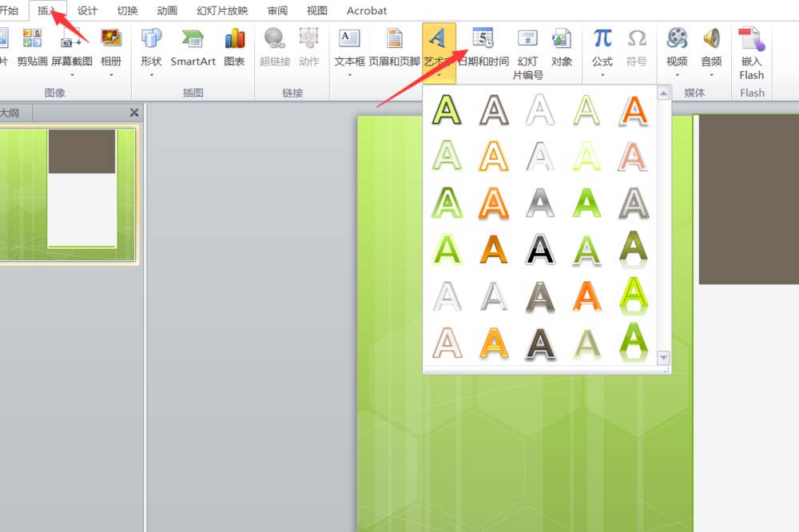This screenshot has width=799, height=532.
Task: Open 页眉和页脚 header and footer
Action: [x=394, y=47]
